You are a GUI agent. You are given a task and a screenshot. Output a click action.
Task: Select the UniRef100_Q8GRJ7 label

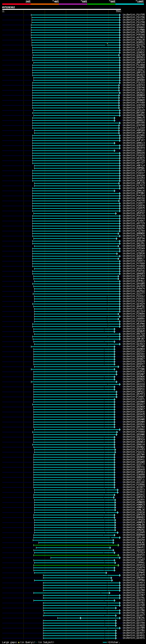point(134,259)
